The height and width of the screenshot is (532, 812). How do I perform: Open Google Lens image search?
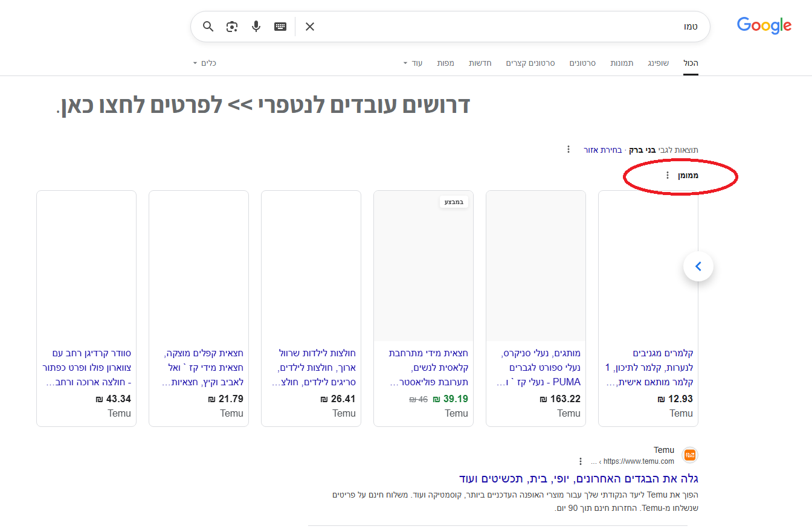coord(232,27)
